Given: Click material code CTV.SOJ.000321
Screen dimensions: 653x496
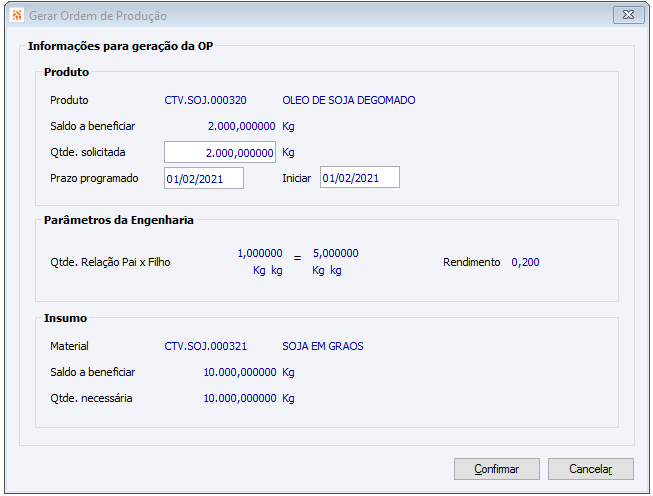Looking at the screenshot, I should (x=205, y=346).
